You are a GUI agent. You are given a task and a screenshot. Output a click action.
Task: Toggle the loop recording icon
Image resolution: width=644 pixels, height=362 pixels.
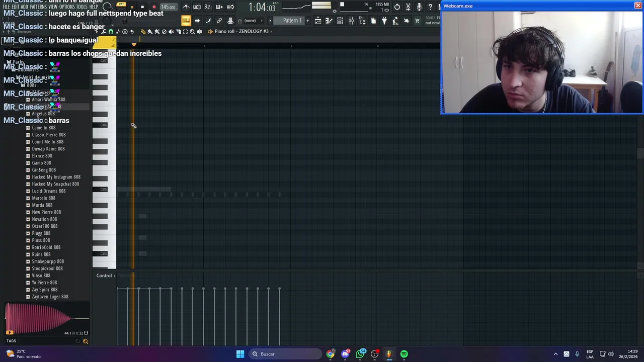point(230,7)
